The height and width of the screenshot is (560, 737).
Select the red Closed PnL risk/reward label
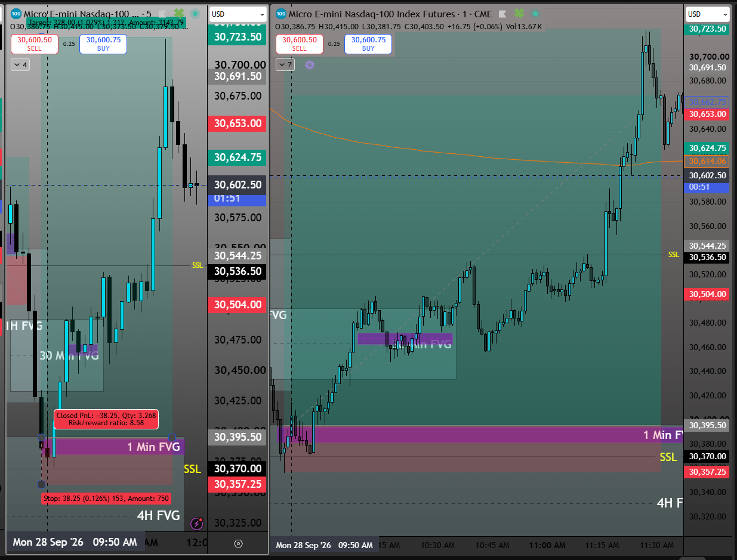(106, 419)
